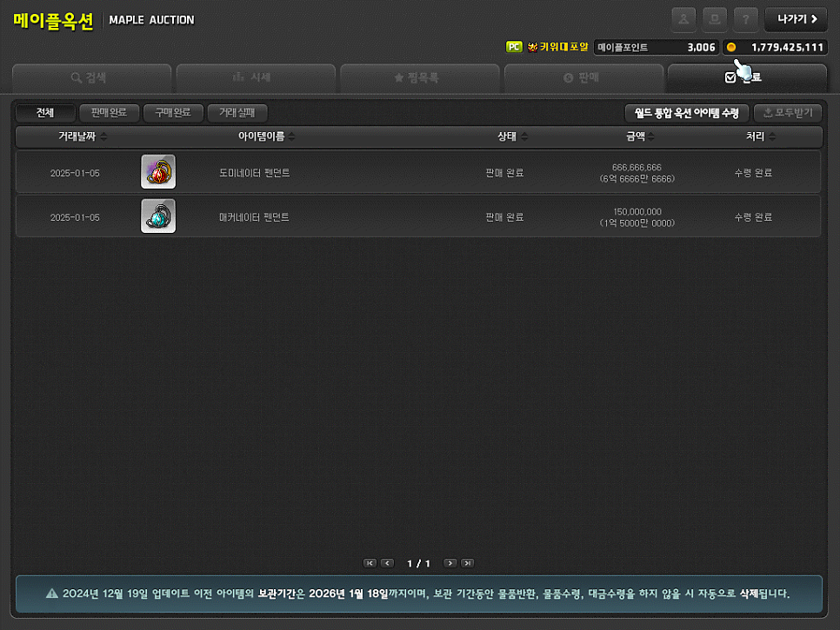Click the meso balance 1,779,425,111
The image size is (840, 630).
[787, 47]
